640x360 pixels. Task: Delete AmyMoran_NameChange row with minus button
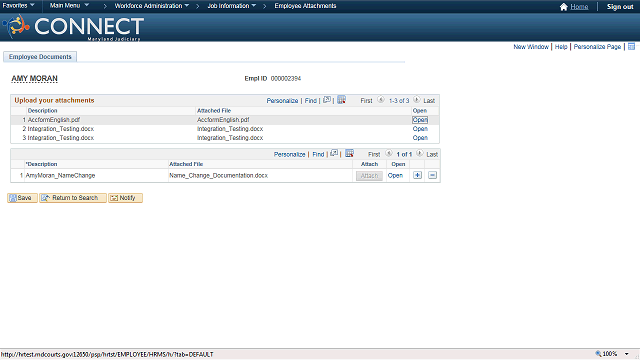[x=432, y=175]
